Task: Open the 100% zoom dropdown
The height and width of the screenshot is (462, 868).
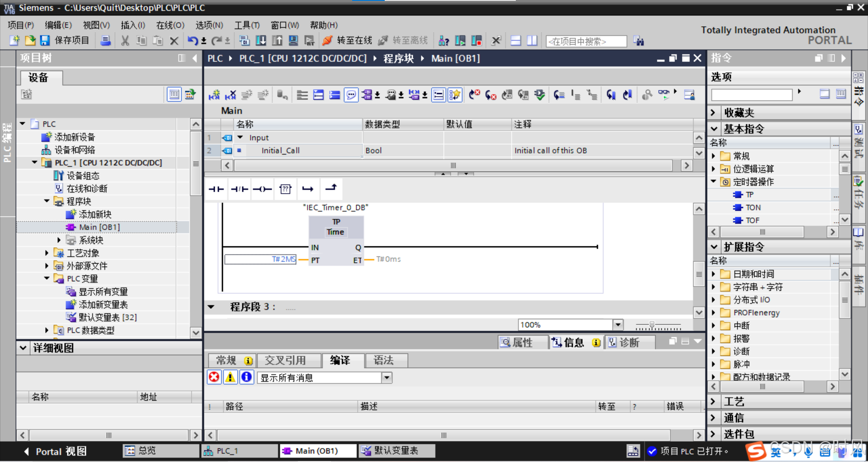Action: point(618,325)
